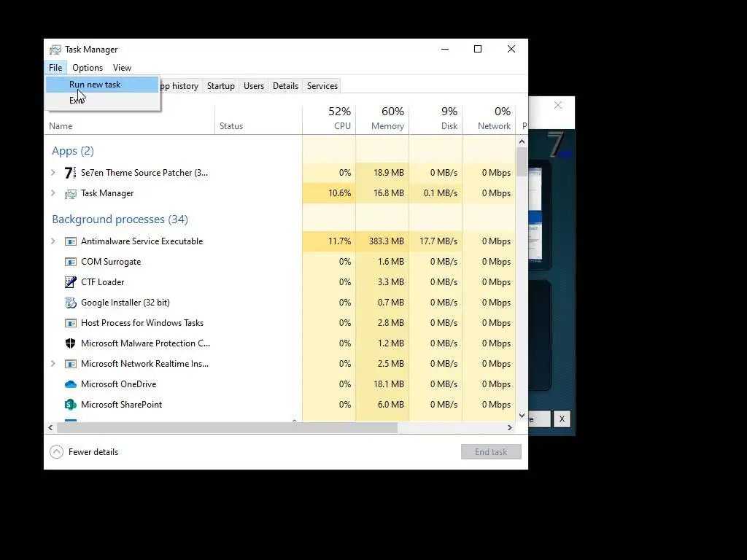
Task: Click the Task Manager title bar icon
Action: tap(55, 50)
